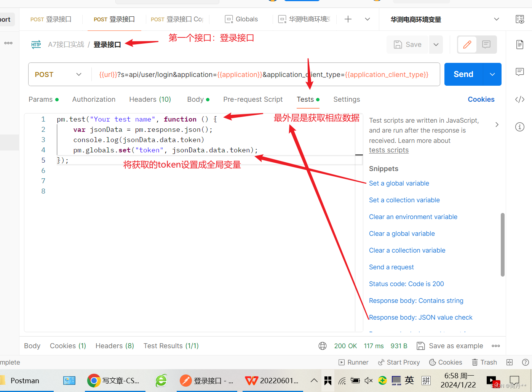Switch to the request Body tab
The width and height of the screenshot is (532, 392).
click(x=198, y=99)
